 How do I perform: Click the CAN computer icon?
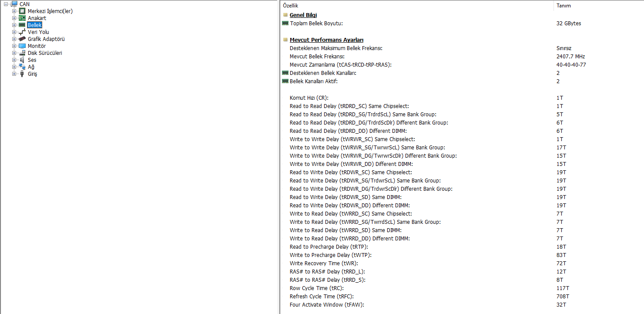pos(14,4)
